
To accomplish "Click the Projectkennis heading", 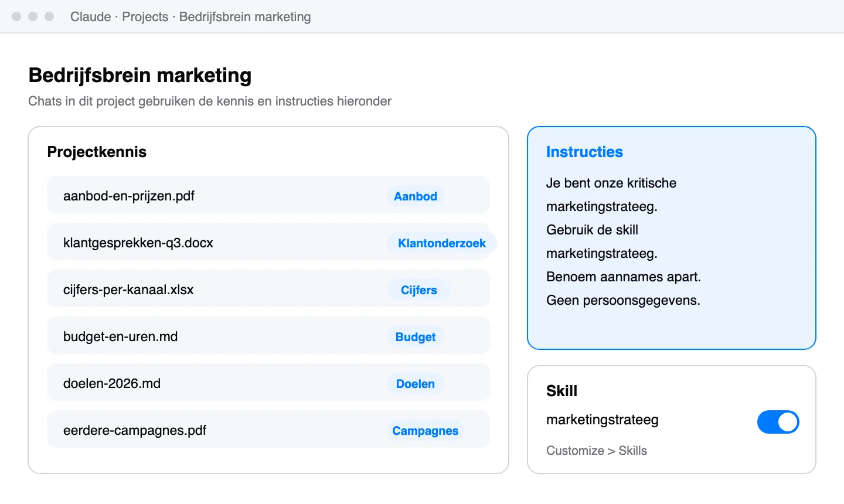I will 97,152.
